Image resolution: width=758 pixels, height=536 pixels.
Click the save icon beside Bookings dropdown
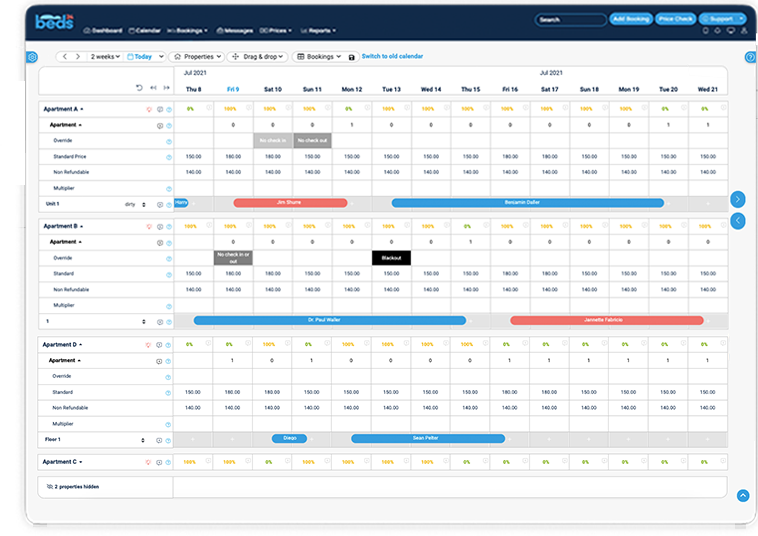351,57
